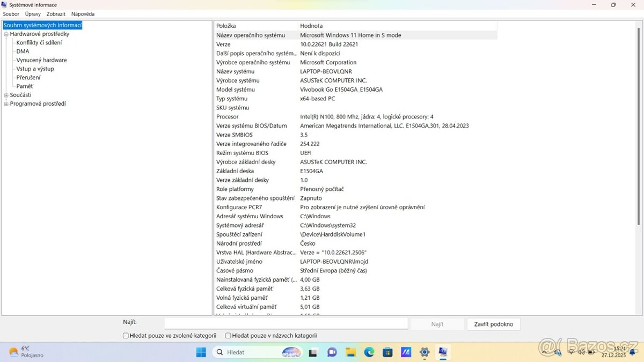Open the Zobrazit menu
This screenshot has width=644, height=362.
tap(55, 13)
